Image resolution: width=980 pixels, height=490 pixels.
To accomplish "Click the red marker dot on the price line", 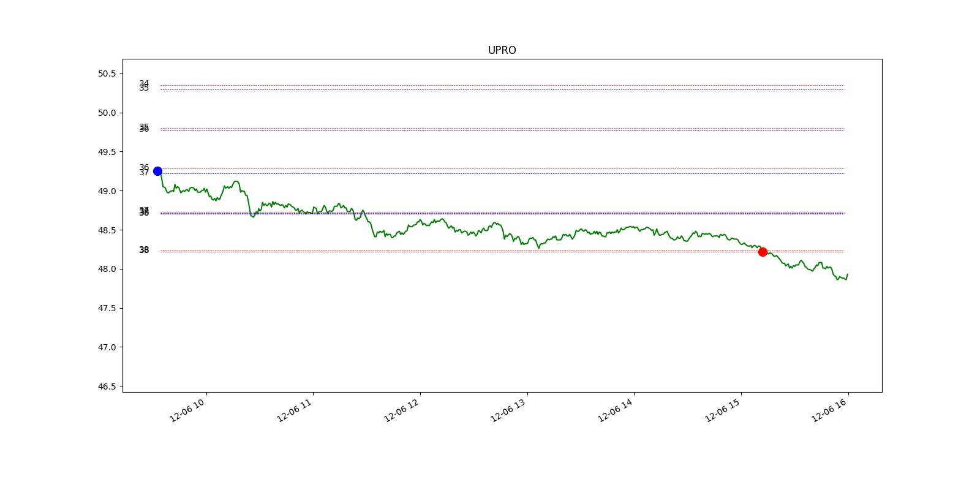I will pos(763,252).
